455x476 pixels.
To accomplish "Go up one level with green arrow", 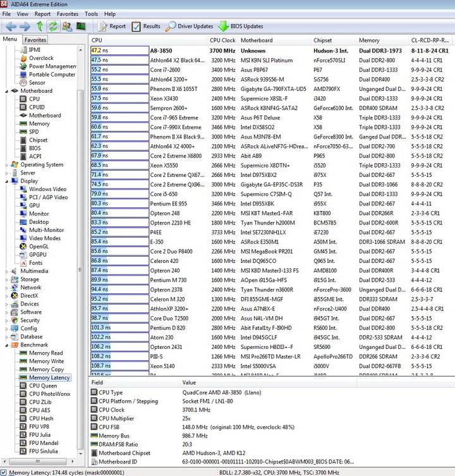I will pos(39,27).
